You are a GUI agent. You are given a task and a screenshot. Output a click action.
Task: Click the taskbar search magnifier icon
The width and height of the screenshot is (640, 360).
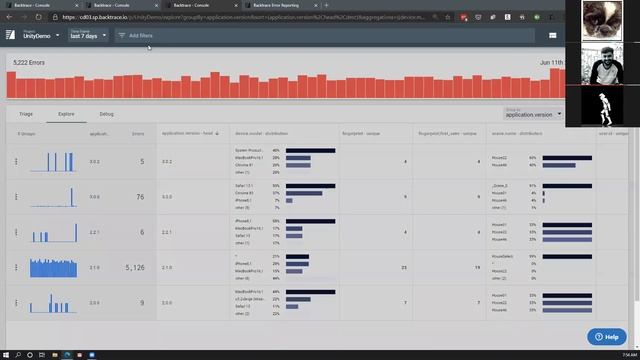coord(18,355)
